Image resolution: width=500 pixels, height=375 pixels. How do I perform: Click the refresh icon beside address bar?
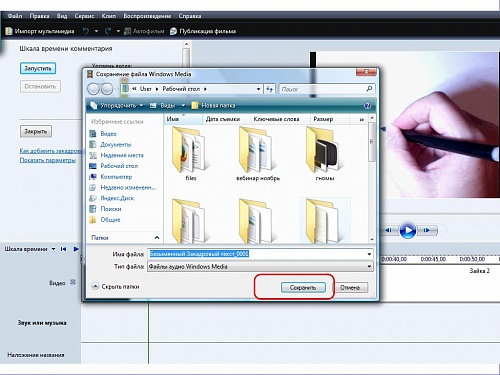pyautogui.click(x=269, y=89)
